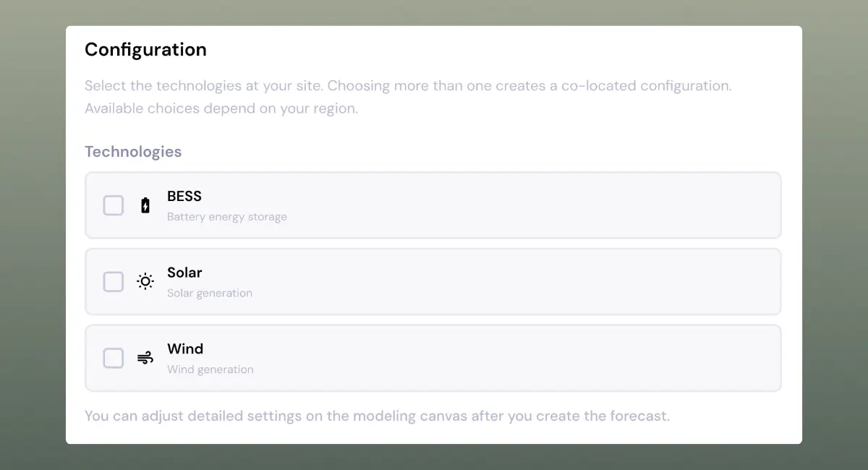
Task: Click the modeling canvas note below the options
Action: (x=377, y=416)
